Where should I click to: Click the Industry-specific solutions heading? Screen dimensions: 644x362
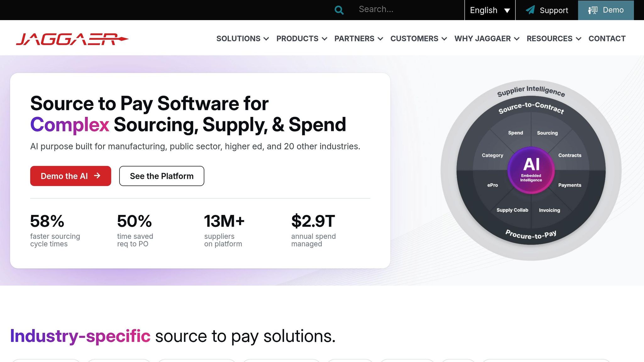click(173, 336)
